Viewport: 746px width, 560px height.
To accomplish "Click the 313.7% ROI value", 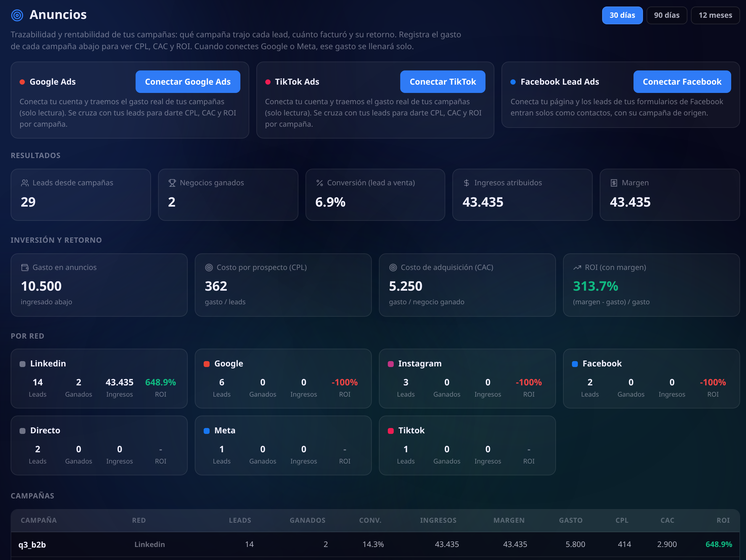I will pos(596,286).
